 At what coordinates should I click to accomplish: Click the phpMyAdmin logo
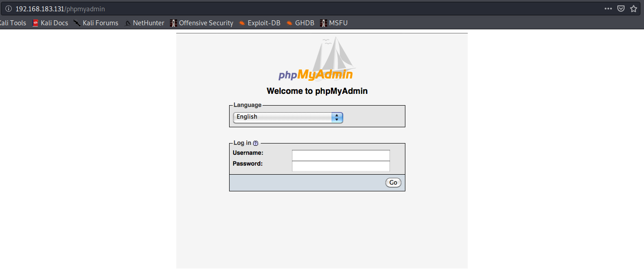[317, 60]
